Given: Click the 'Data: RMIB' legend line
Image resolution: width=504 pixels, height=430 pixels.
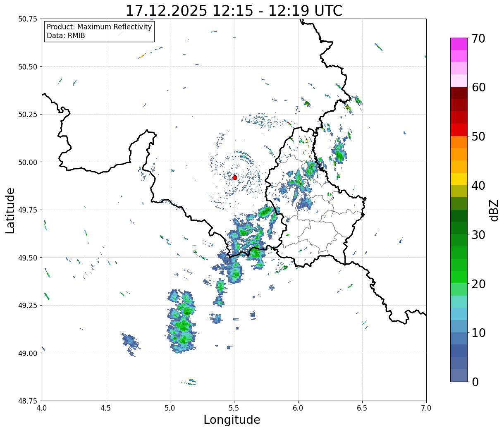Looking at the screenshot, I should pyautogui.click(x=66, y=36).
